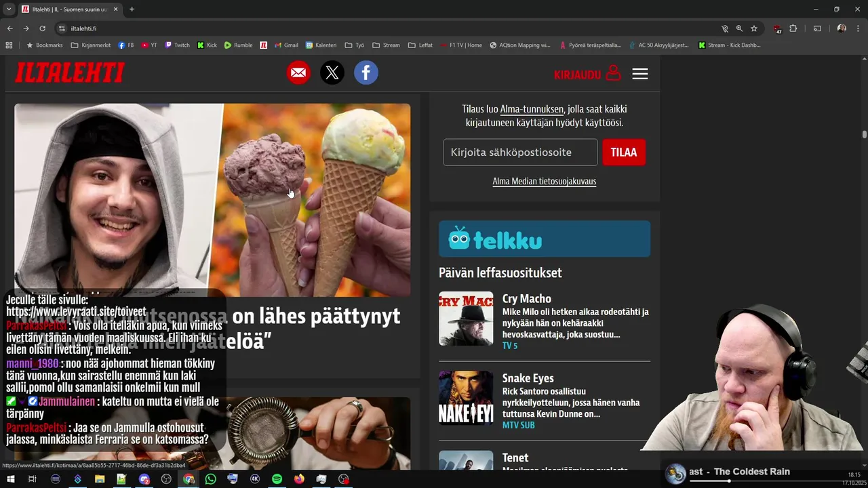Open Spotify from the taskbar
The image size is (868, 488).
[277, 479]
